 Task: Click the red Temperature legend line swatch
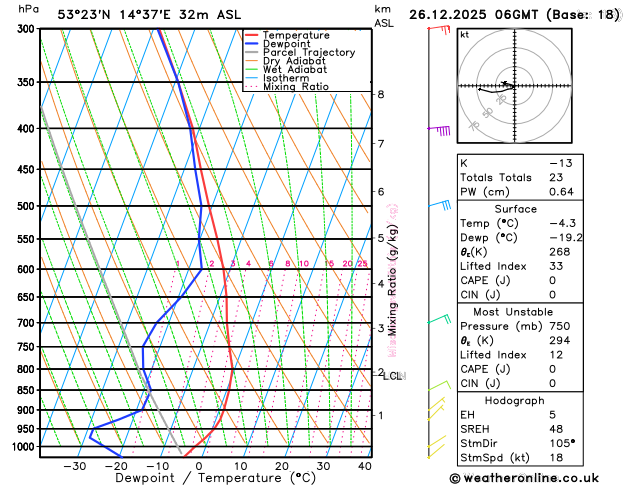[x=252, y=35]
